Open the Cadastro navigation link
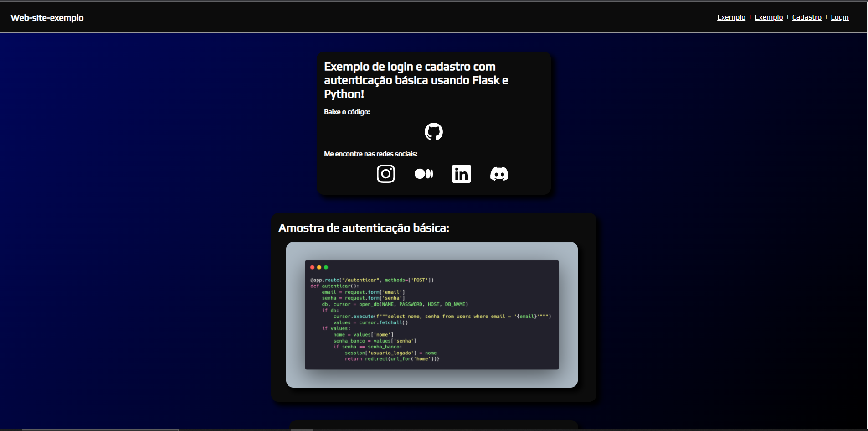The height and width of the screenshot is (431, 868). tap(806, 17)
